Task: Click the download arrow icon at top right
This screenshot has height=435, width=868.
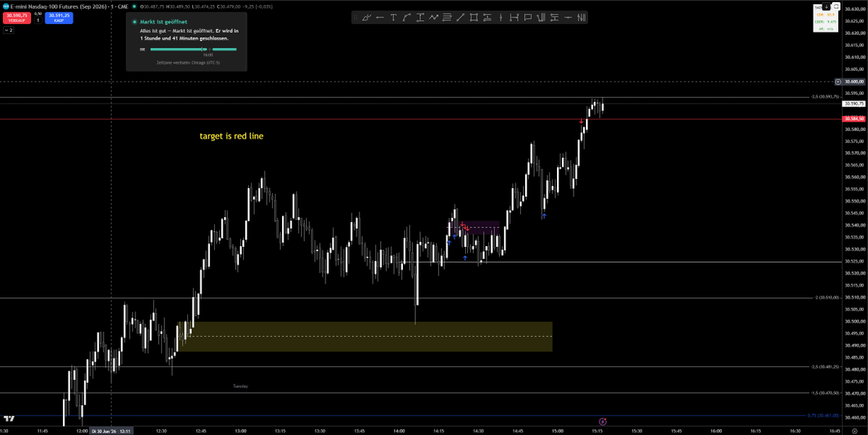Action: 826,7
